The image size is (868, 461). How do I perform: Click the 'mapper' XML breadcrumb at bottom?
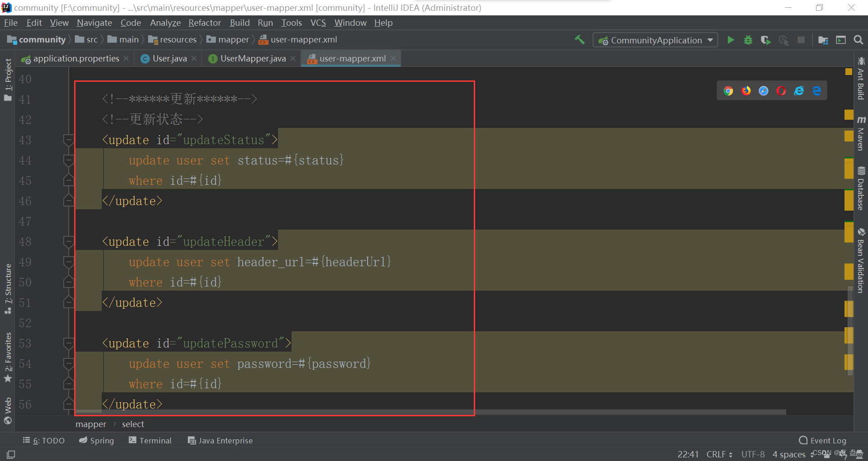click(91, 424)
